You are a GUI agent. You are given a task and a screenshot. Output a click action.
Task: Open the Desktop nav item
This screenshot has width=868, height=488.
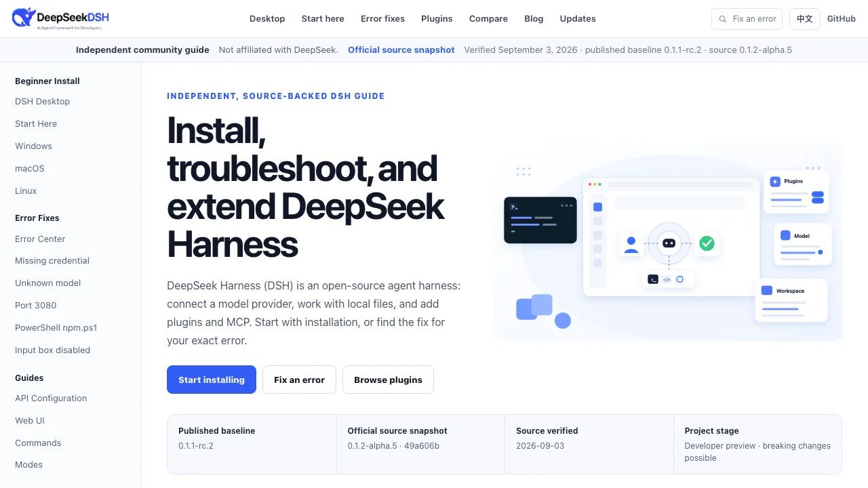tap(267, 19)
